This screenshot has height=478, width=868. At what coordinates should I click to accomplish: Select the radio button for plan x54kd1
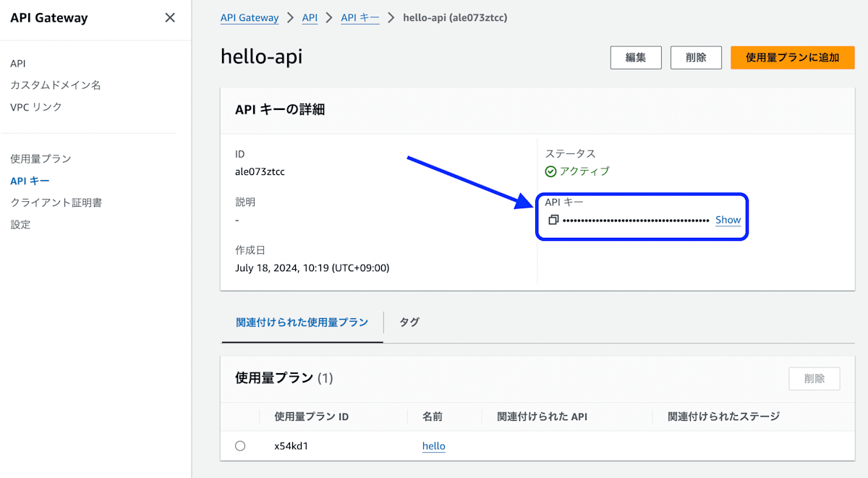tap(240, 446)
